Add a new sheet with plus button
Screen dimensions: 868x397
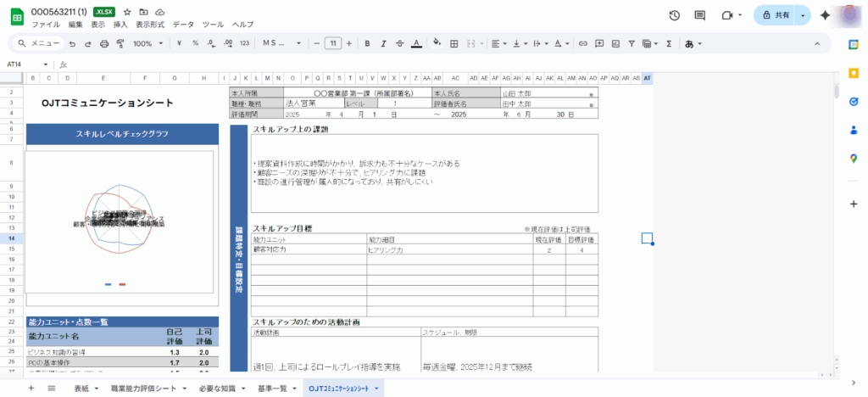click(x=31, y=388)
